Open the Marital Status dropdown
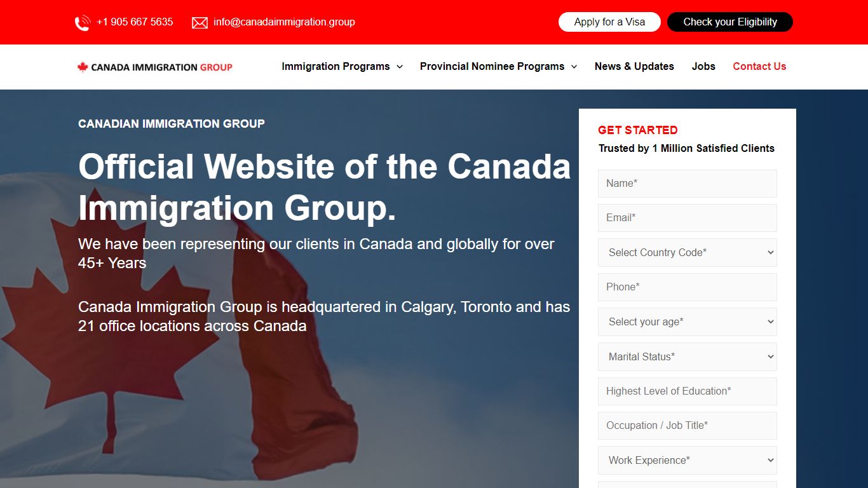This screenshot has width=868, height=488. (x=688, y=357)
